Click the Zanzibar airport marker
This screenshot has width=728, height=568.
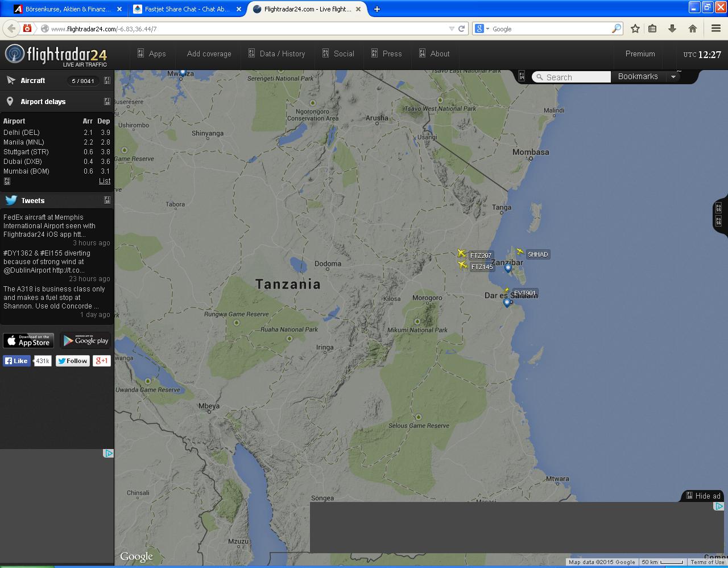point(507,268)
